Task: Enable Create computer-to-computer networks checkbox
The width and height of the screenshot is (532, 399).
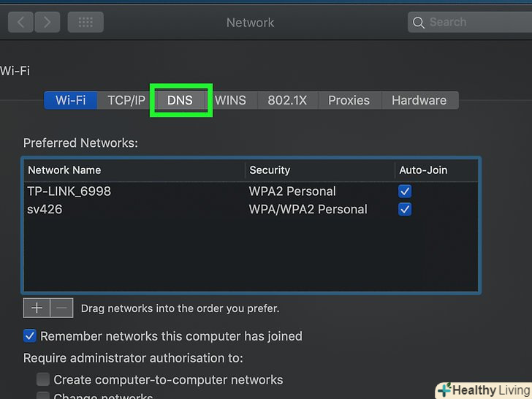Action: click(x=44, y=379)
